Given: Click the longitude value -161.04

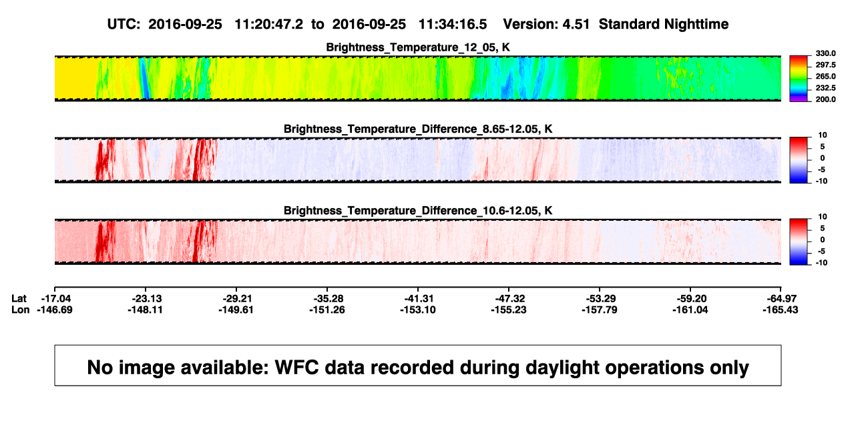Looking at the screenshot, I should click(x=692, y=310).
